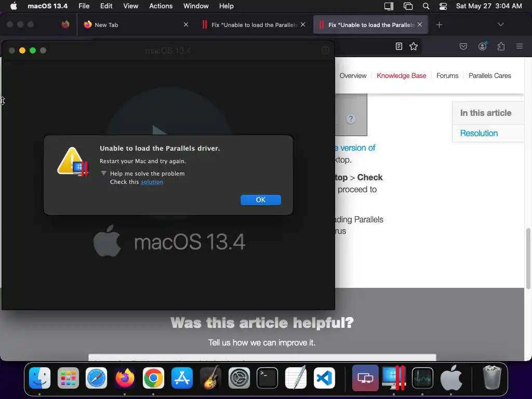This screenshot has width=532, height=399.
Task: Open GarageBand from the Dock
Action: pos(210,378)
